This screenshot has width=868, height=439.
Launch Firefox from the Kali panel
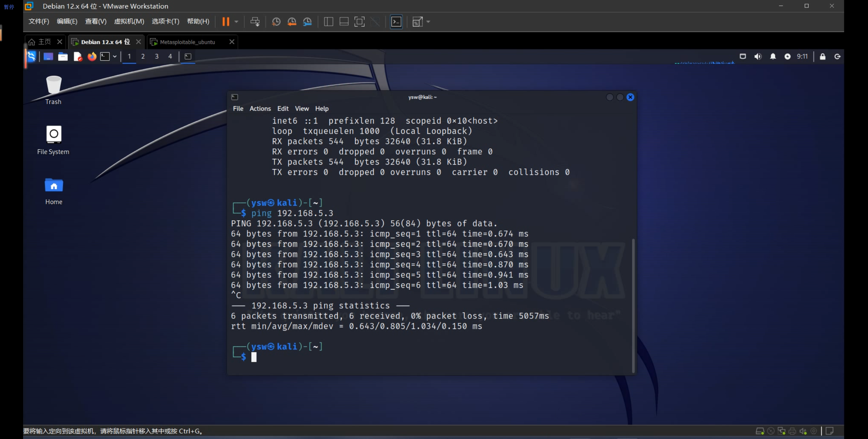[92, 56]
